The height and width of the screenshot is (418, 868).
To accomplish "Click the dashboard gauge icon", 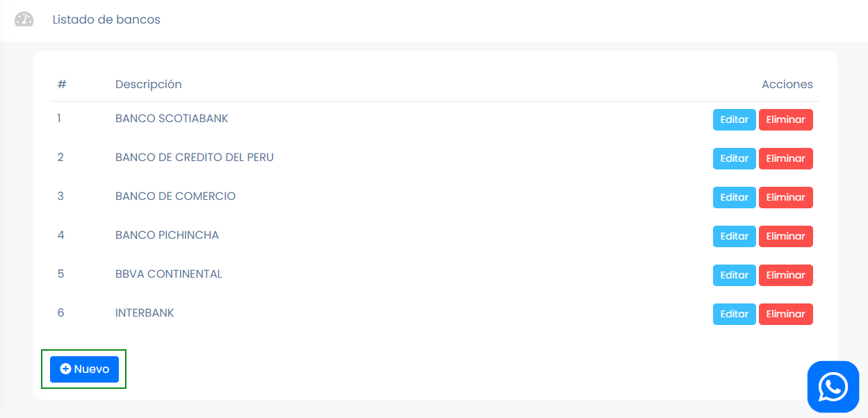I will 24,19.
